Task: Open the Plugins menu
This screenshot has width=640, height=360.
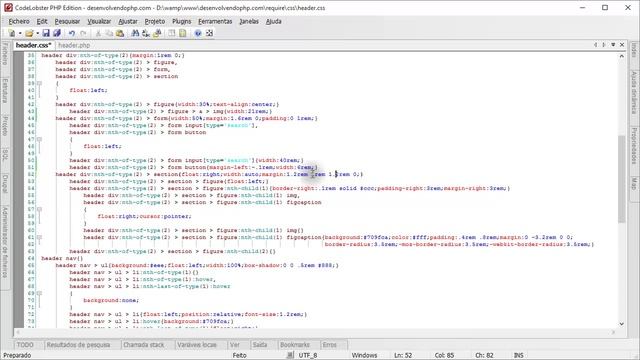Action: click(x=182, y=21)
